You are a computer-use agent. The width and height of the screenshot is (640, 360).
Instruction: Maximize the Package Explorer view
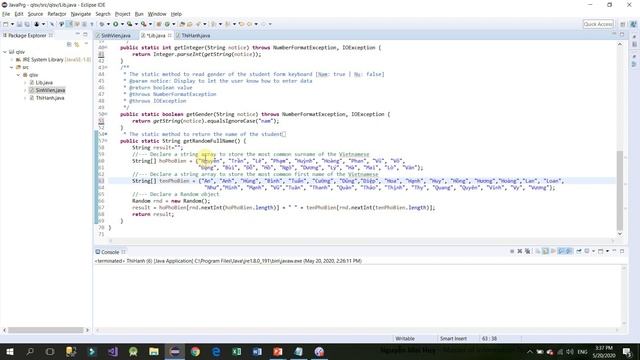pos(85,35)
